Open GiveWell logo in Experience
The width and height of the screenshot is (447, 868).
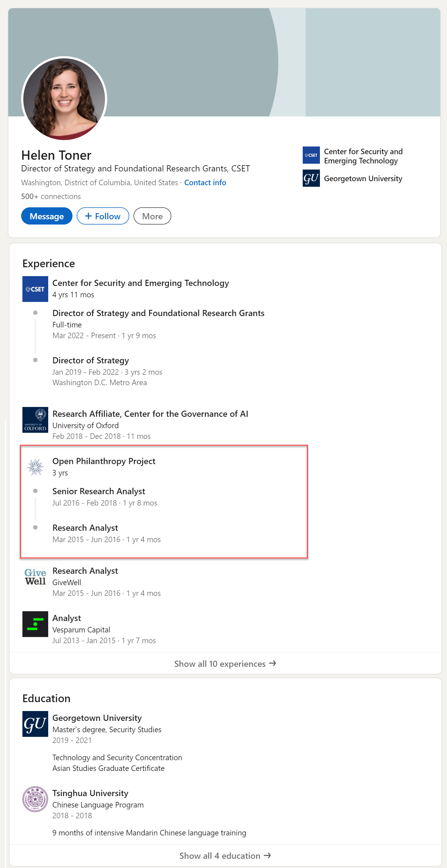[35, 577]
